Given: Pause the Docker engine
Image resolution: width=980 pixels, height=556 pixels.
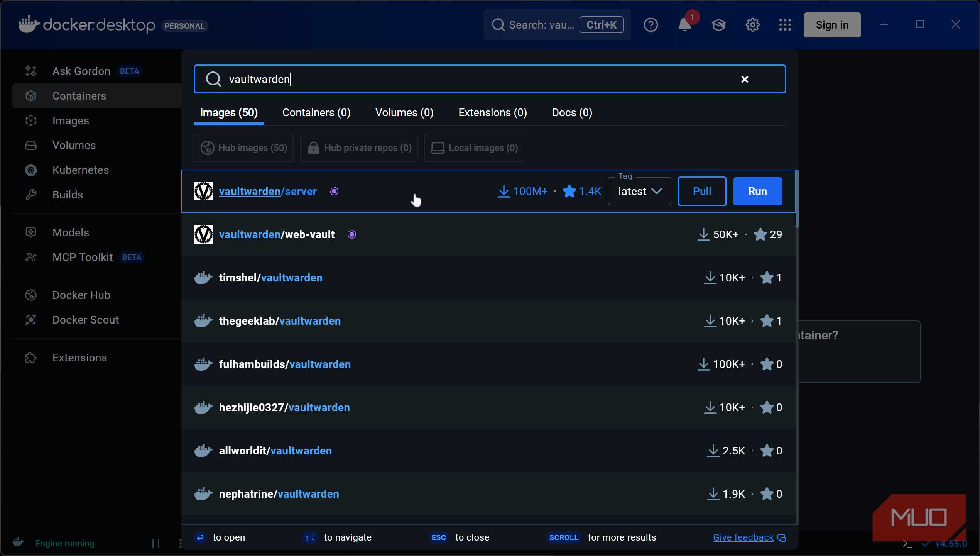Looking at the screenshot, I should 156,544.
